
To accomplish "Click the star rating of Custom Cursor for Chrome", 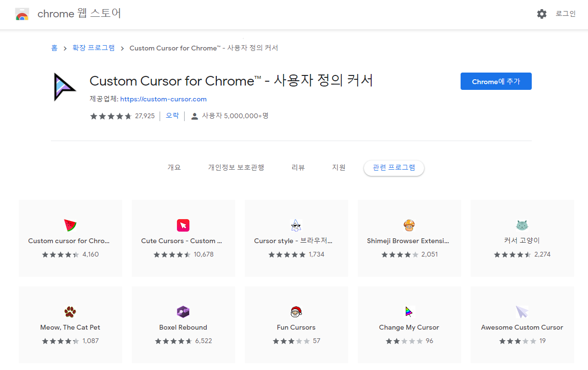I will [111, 116].
